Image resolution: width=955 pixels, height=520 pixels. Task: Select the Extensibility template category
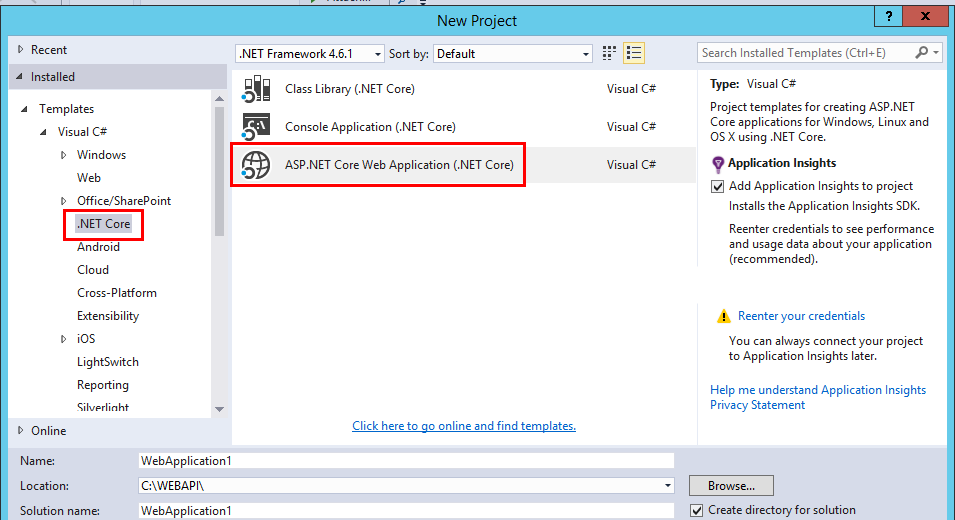(x=108, y=316)
